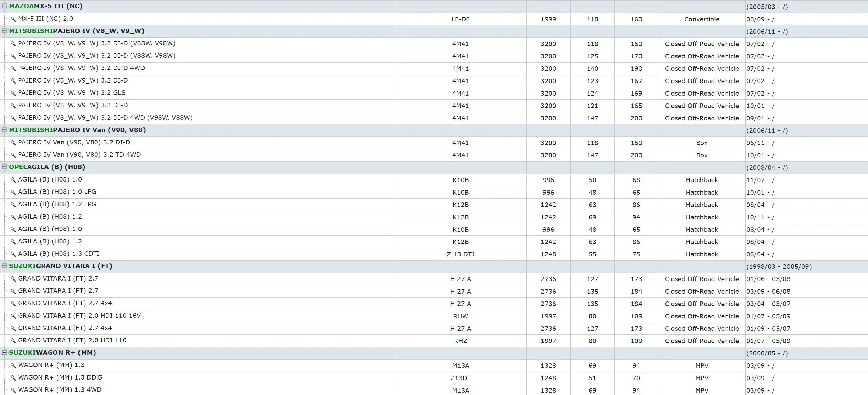Click magnifier icon for PAJERO IV 3.2 GLS
The image size is (868, 395).
click(x=13, y=93)
